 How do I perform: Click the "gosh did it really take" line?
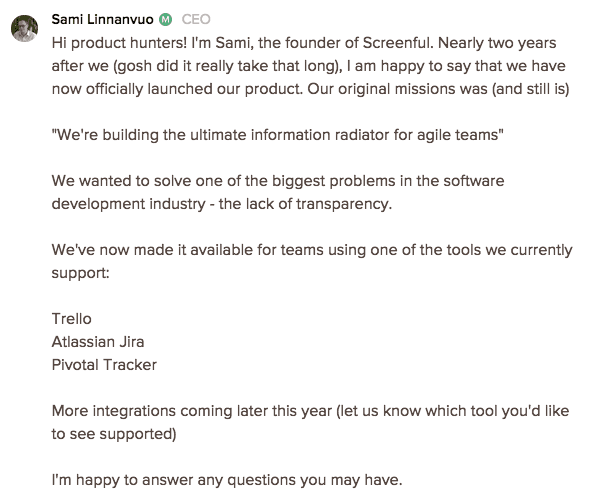point(308,66)
